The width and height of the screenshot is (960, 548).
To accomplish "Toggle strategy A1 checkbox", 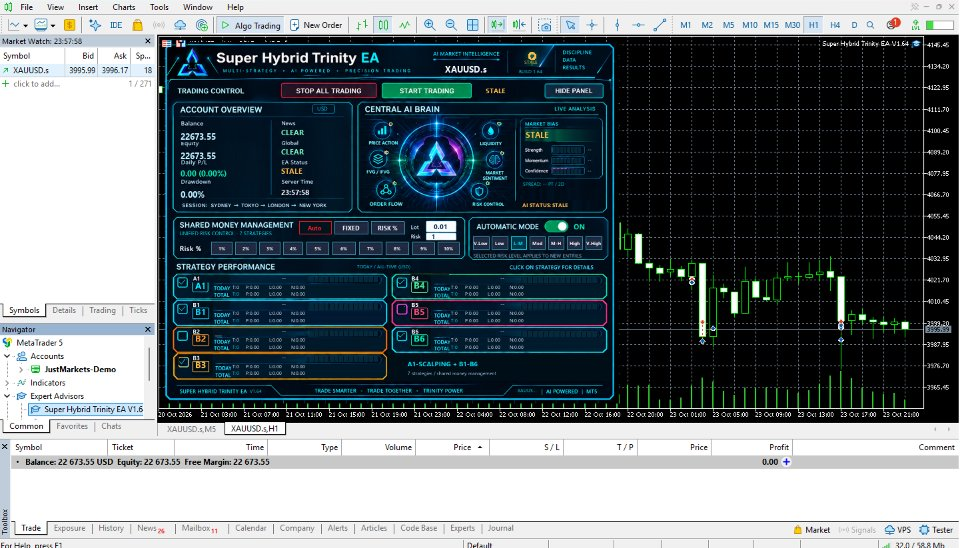I will 182,283.
